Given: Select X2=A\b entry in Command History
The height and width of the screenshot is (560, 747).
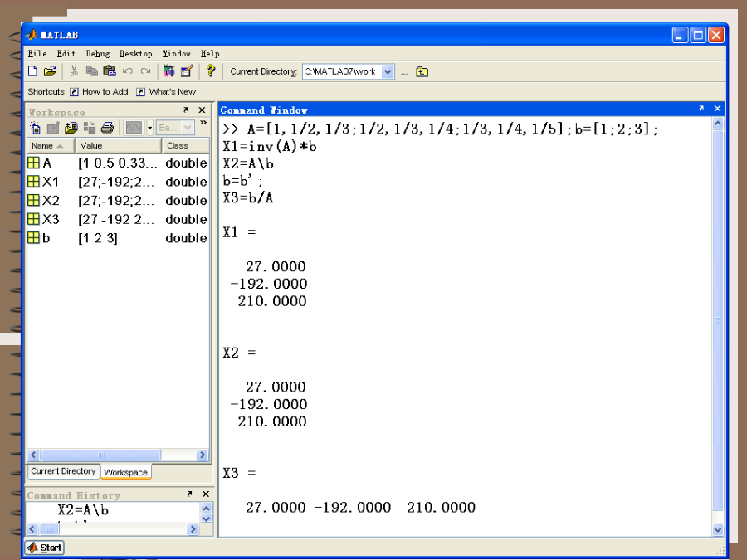Looking at the screenshot, I should click(x=83, y=510).
